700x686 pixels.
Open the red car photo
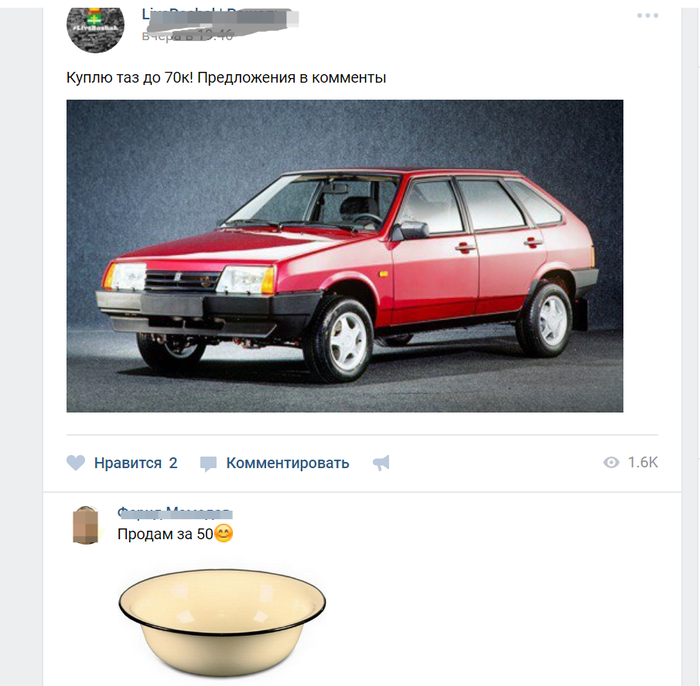pos(345,256)
